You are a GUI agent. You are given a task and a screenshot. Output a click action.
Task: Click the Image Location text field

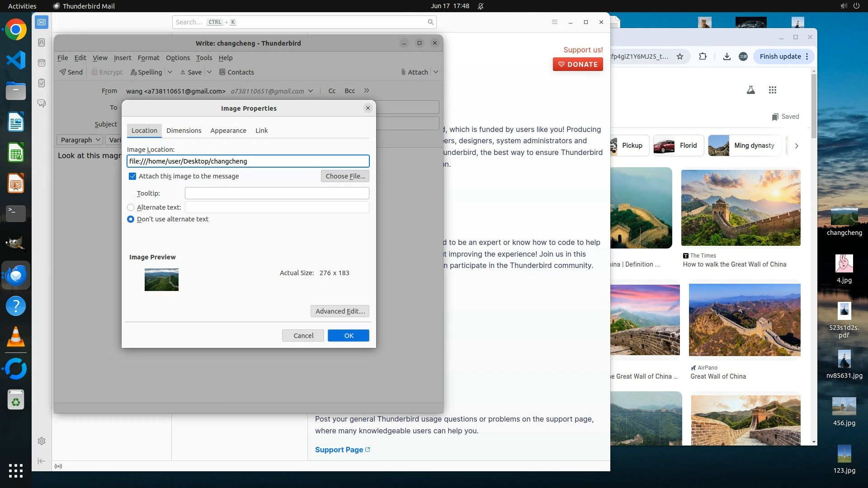pos(248,161)
